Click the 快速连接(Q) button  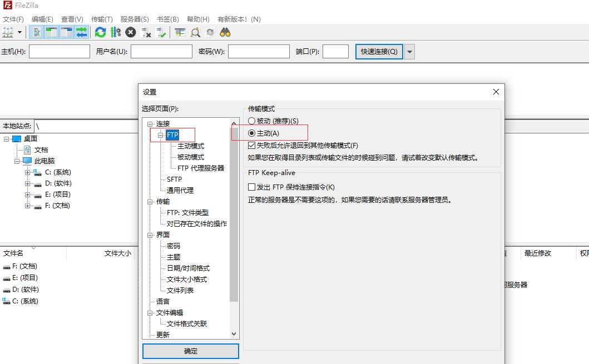click(x=379, y=52)
